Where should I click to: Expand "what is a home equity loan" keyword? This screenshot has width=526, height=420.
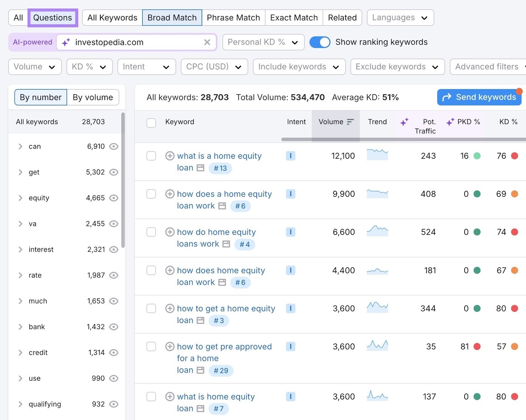[x=170, y=156]
